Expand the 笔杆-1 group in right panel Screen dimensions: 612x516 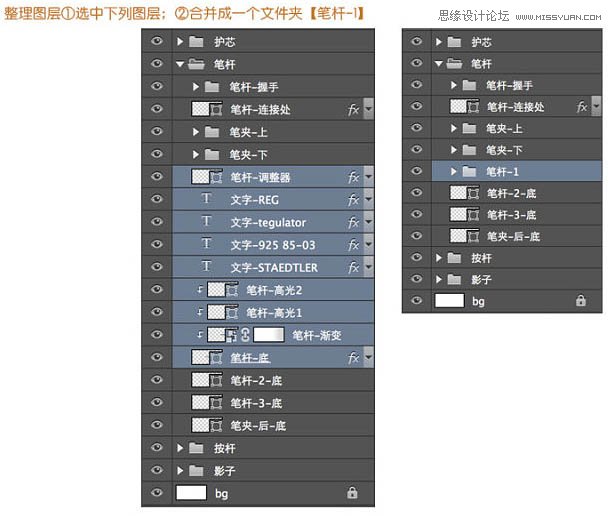coord(454,171)
